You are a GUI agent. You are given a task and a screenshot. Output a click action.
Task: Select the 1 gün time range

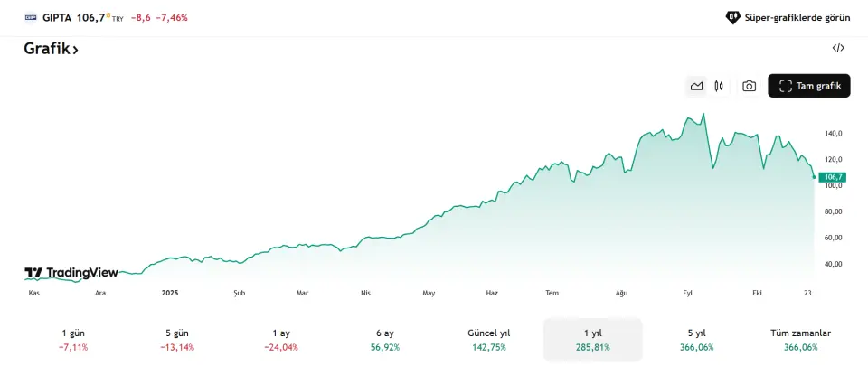click(73, 339)
